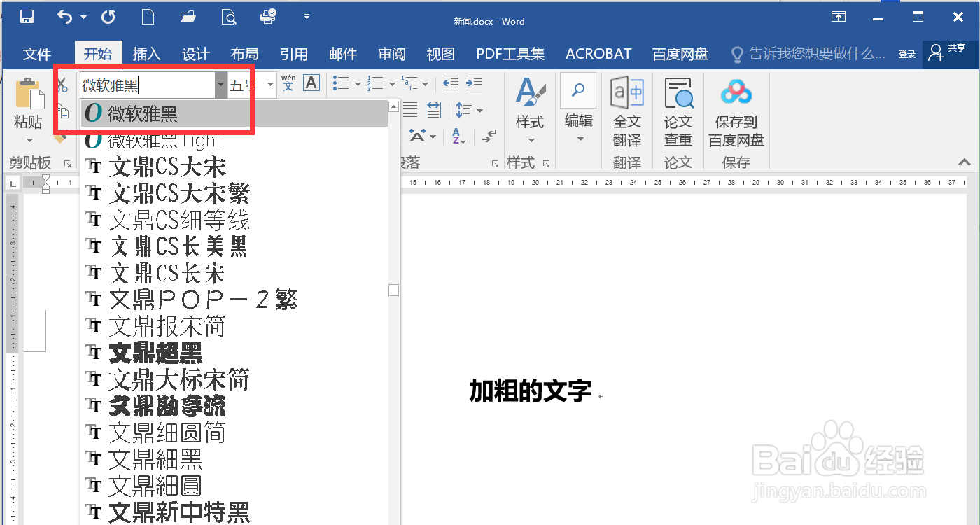Open the 百度网盘 ribbon tab
Screen dimensions: 980x525
(680, 54)
